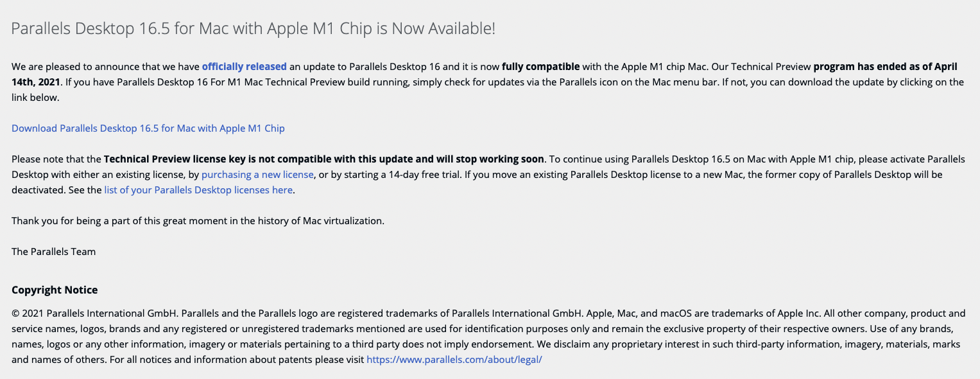
Task: Click the '© 2021 Parallels International GmbH' text
Action: pos(96,313)
